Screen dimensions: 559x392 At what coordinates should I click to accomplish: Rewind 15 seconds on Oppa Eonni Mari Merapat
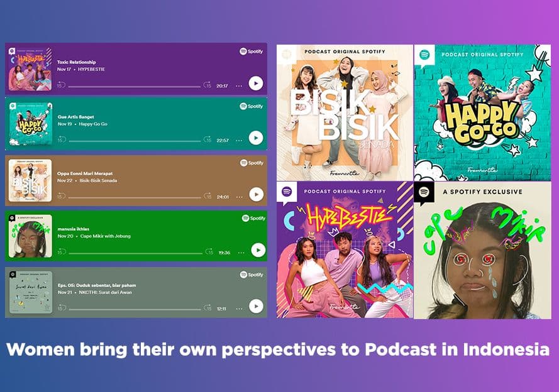(62, 196)
